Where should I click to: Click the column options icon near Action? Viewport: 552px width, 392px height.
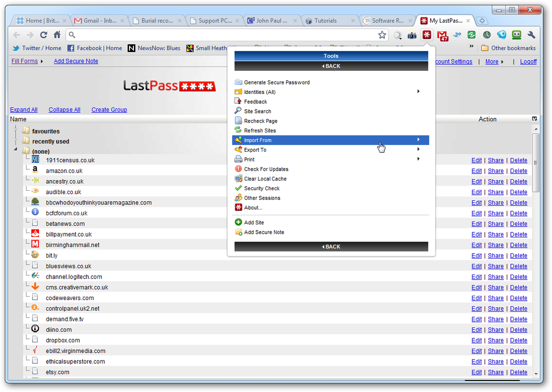click(x=534, y=118)
